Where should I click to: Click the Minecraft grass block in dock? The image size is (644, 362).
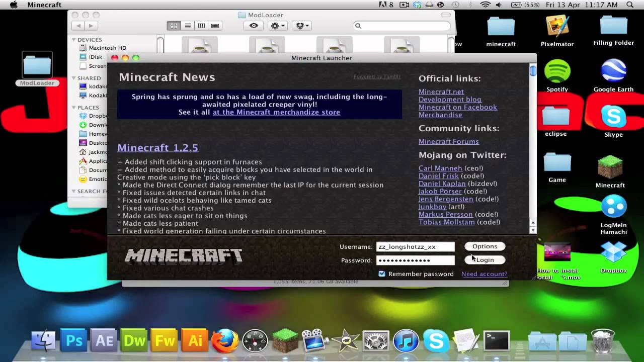pyautogui.click(x=285, y=340)
